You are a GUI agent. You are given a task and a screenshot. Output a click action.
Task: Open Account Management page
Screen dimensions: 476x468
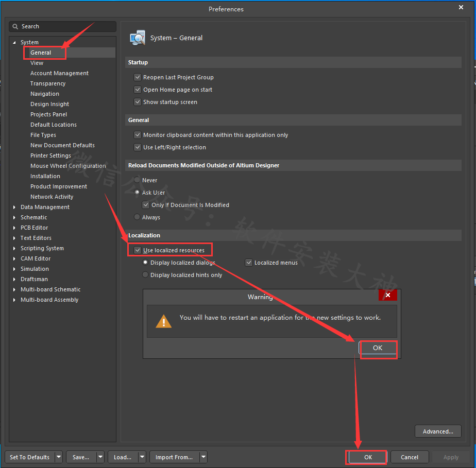coord(60,74)
